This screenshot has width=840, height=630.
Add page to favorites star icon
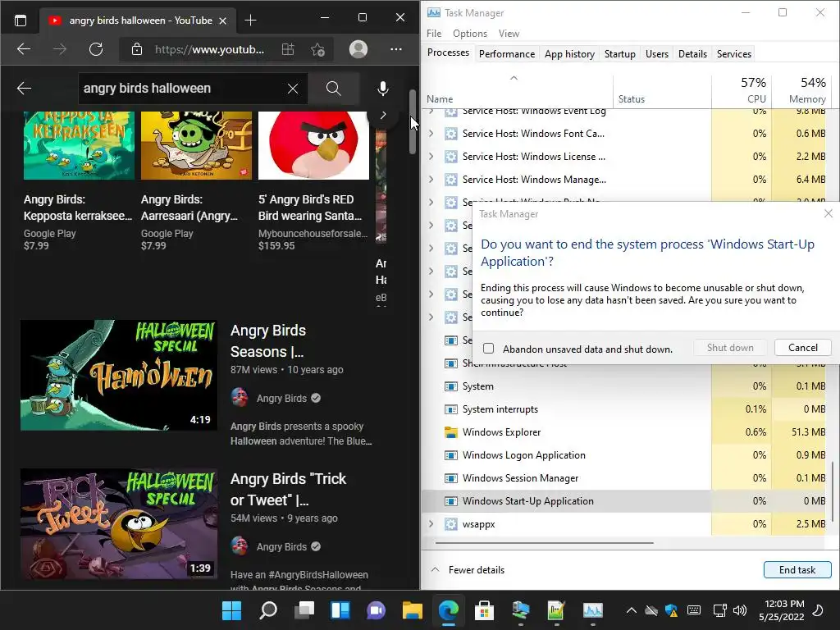click(317, 50)
